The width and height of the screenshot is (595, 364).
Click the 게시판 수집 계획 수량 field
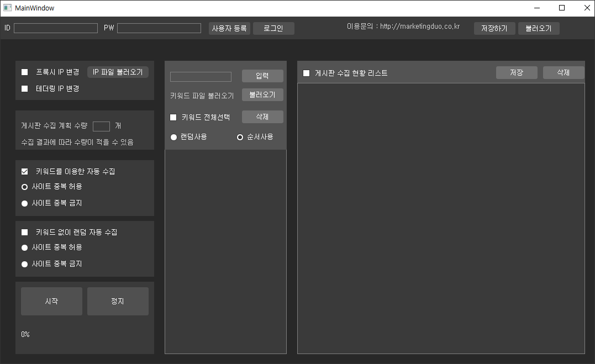click(x=101, y=126)
